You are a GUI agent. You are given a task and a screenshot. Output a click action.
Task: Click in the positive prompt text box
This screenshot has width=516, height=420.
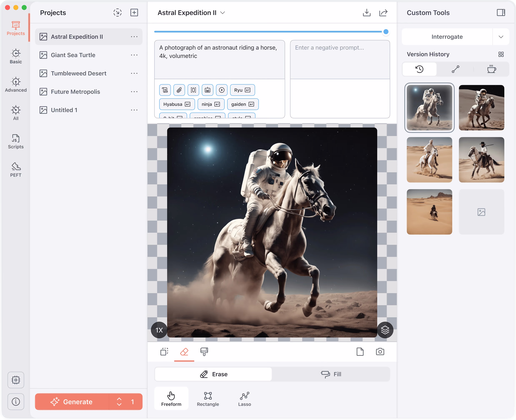pos(220,59)
